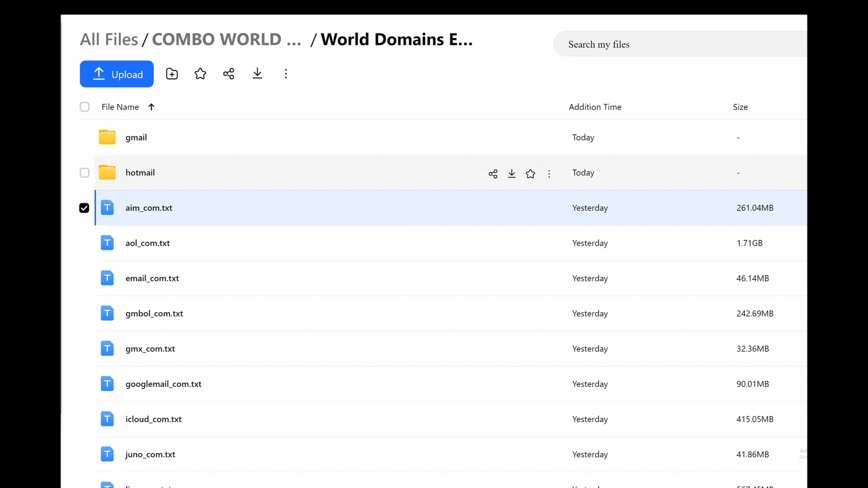Viewport: 868px width, 488px height.
Task: Open the gmx_com.txt file name
Action: point(150,349)
